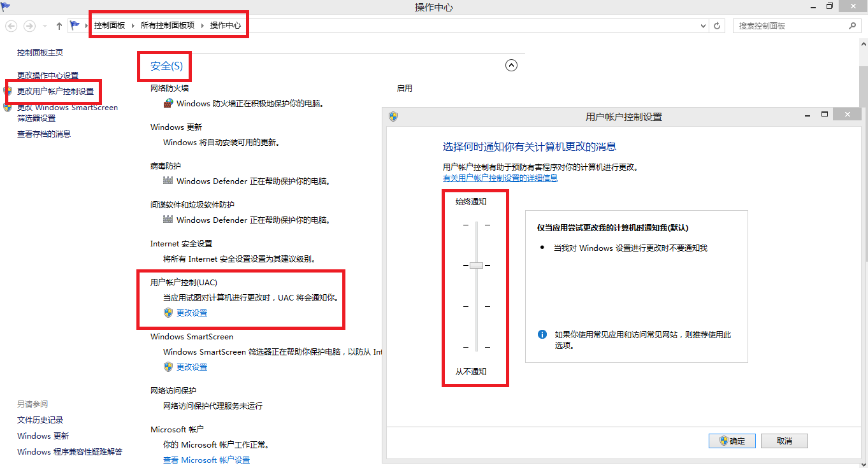Click the Action Center vertical scrollbar
The image size is (868, 468).
(x=864, y=255)
